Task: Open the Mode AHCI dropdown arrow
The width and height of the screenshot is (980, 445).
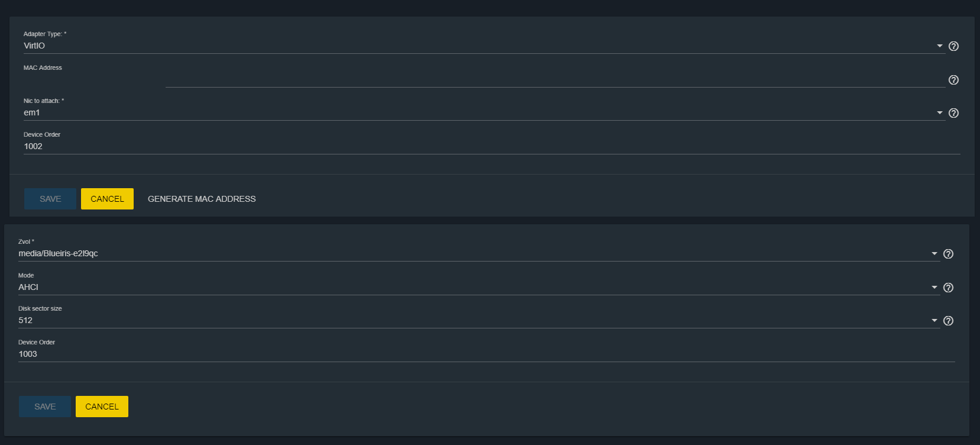Action: 934,288
